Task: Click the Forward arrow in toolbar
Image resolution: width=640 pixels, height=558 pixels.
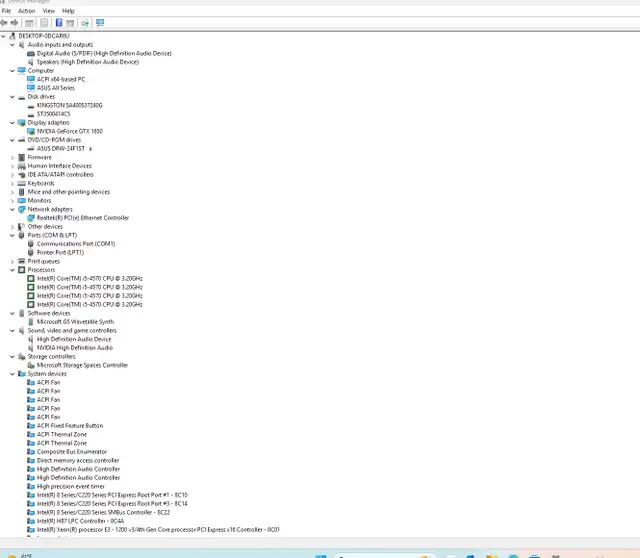Action: pyautogui.click(x=14, y=23)
